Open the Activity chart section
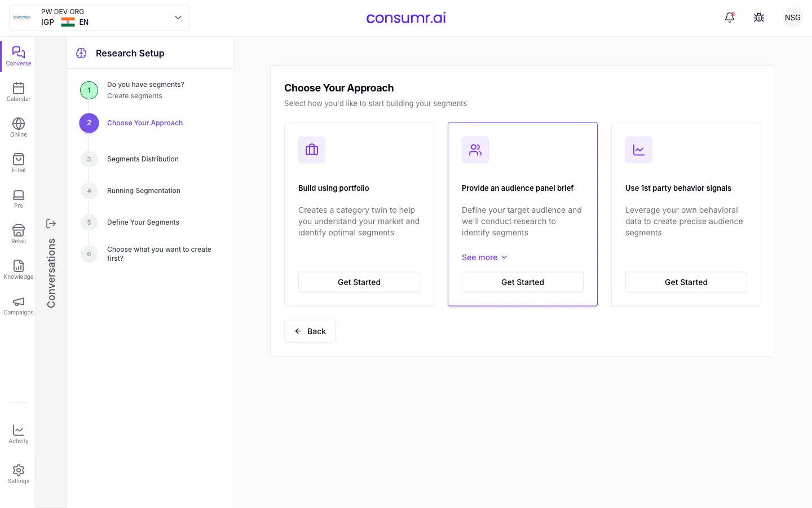The image size is (812, 508). 18,434
